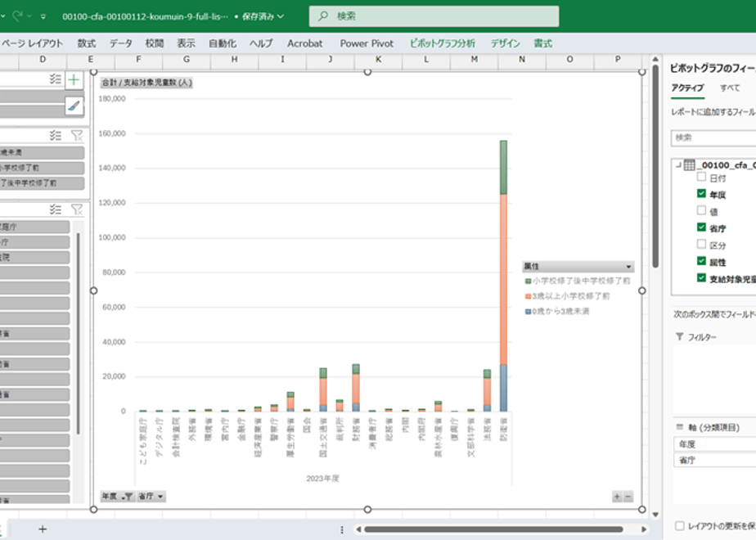Click the orange 3歳以上小学校修了前 legend marker
756x540 pixels.
click(x=528, y=296)
